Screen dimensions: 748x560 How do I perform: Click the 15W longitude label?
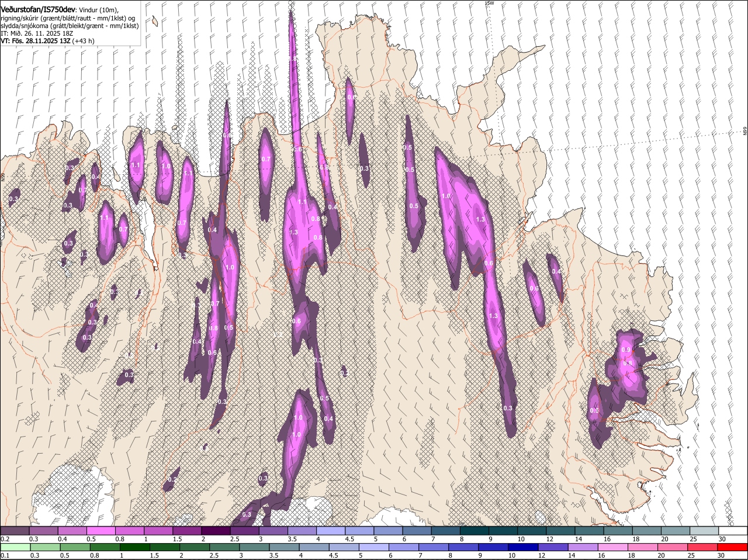point(489,3)
